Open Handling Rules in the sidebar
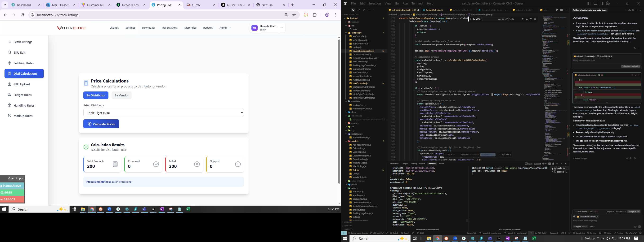The image size is (644, 242). tap(24, 105)
